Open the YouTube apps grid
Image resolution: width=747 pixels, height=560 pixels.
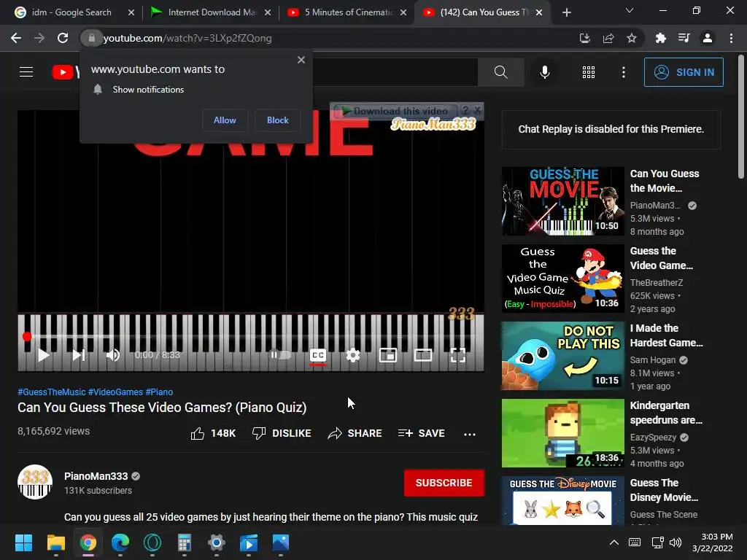coord(589,72)
